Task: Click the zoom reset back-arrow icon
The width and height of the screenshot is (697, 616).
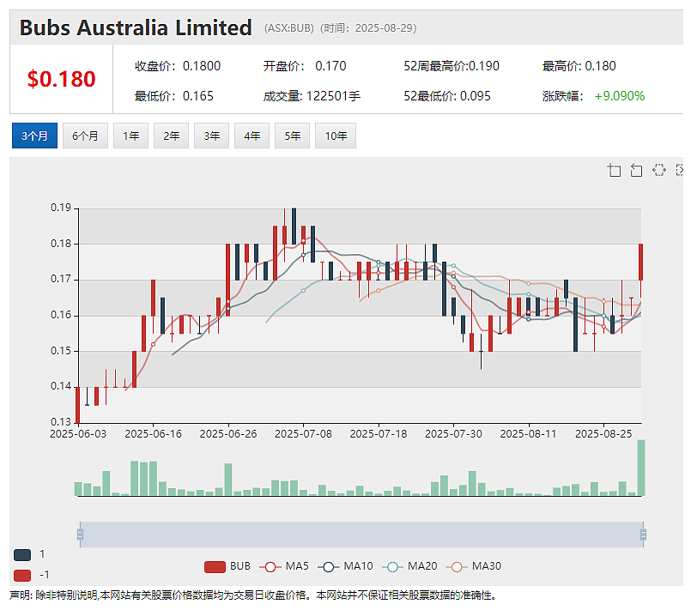Action: coord(636,170)
